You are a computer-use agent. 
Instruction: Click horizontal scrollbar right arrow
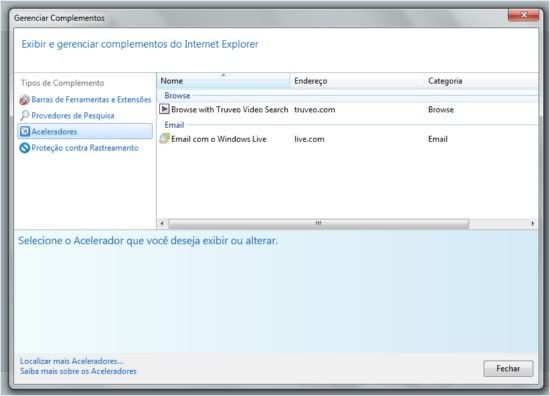(x=532, y=223)
